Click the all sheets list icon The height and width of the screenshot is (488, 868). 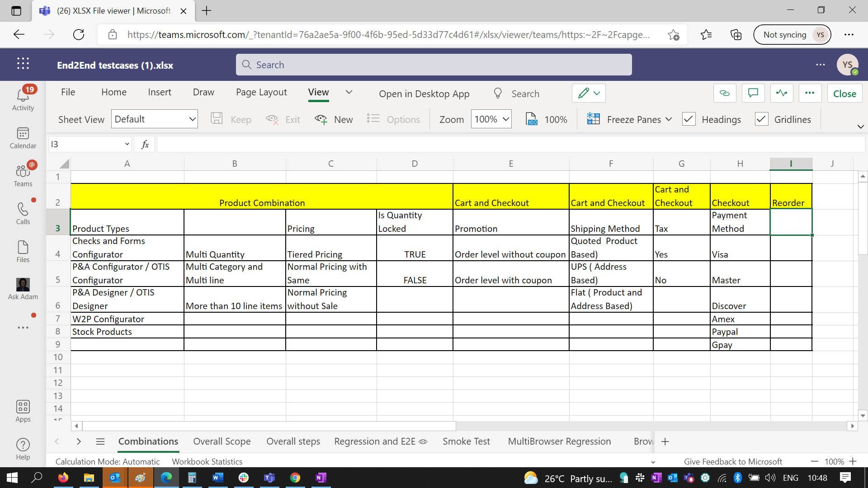coord(100,441)
